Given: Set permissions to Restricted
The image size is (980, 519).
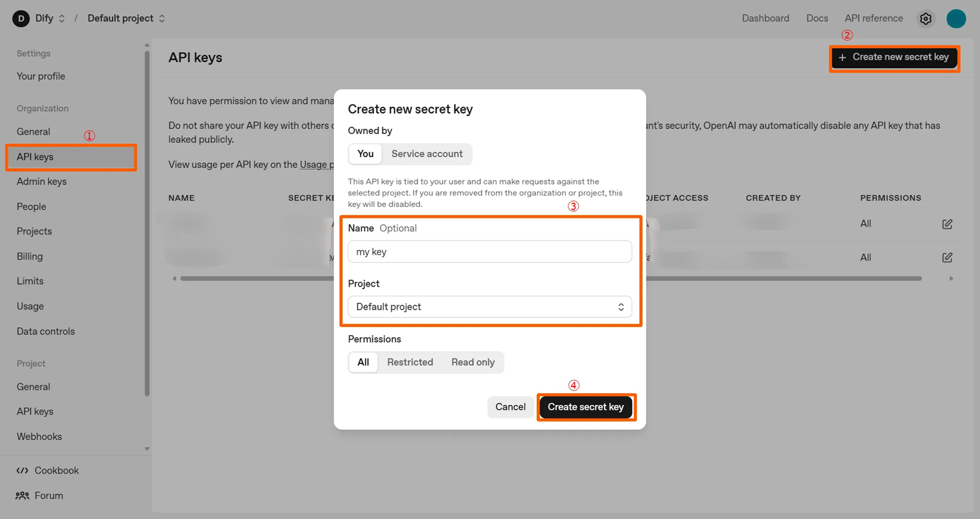Looking at the screenshot, I should point(410,362).
